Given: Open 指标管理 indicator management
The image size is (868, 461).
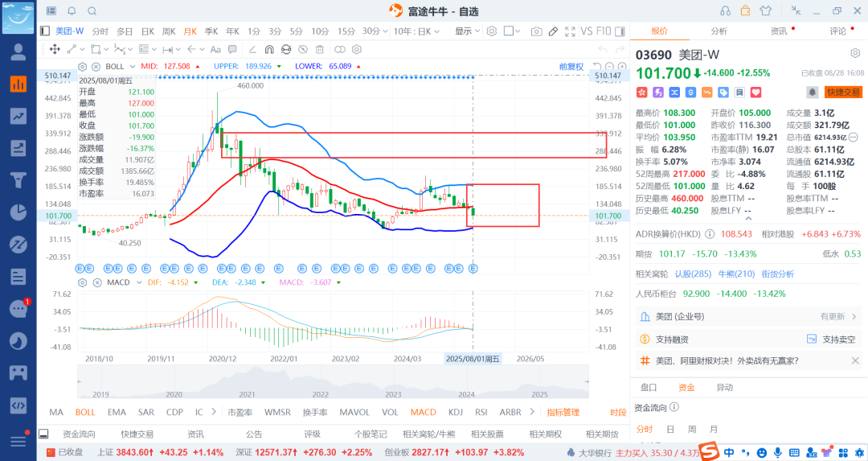Looking at the screenshot, I should coord(563,412).
